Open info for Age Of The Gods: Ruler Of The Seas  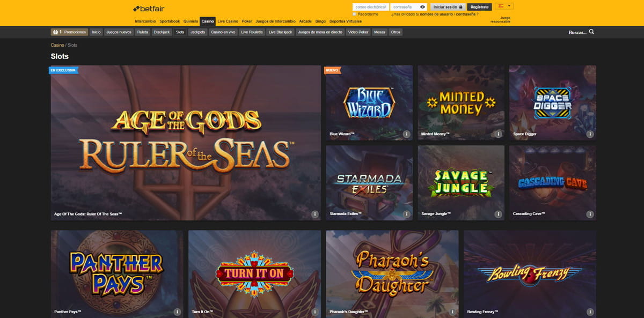click(x=315, y=214)
